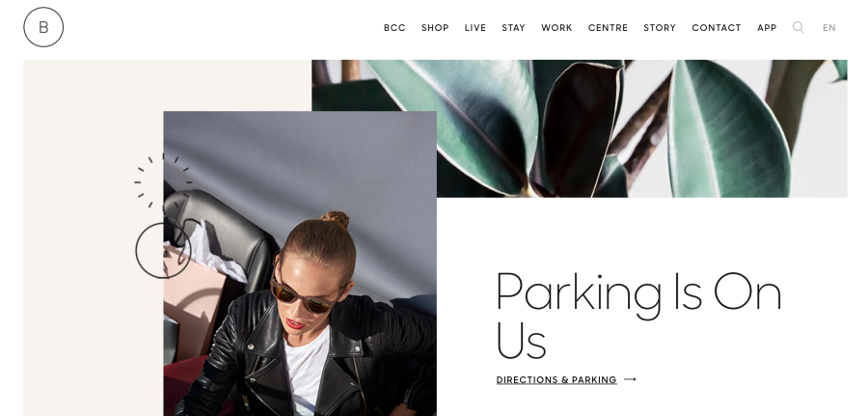Click the green rubber plant banner image

tap(579, 128)
